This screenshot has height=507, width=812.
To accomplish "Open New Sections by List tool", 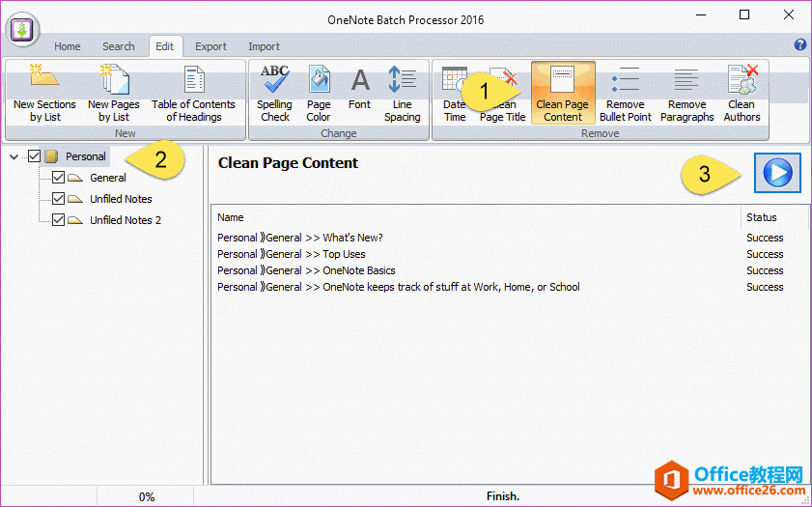I will pos(45,94).
